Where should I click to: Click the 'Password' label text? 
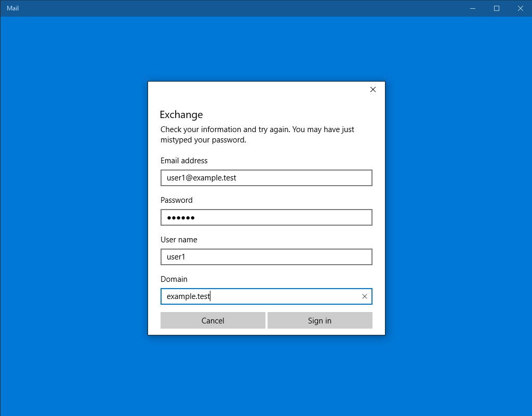point(177,200)
